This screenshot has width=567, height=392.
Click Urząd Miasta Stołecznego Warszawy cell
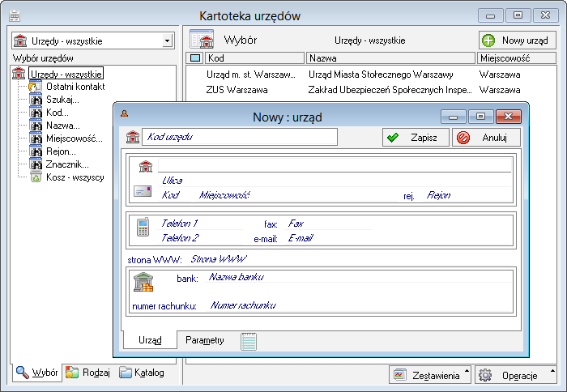click(381, 75)
